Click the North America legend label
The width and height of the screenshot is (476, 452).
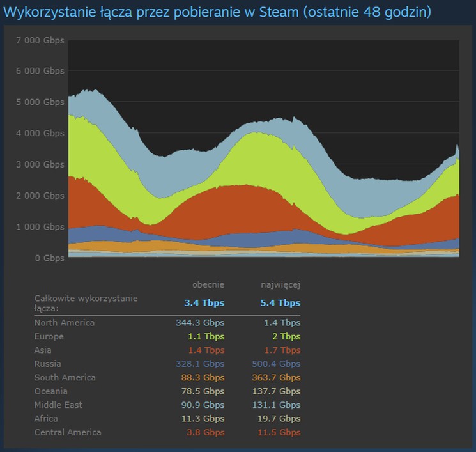click(x=64, y=323)
